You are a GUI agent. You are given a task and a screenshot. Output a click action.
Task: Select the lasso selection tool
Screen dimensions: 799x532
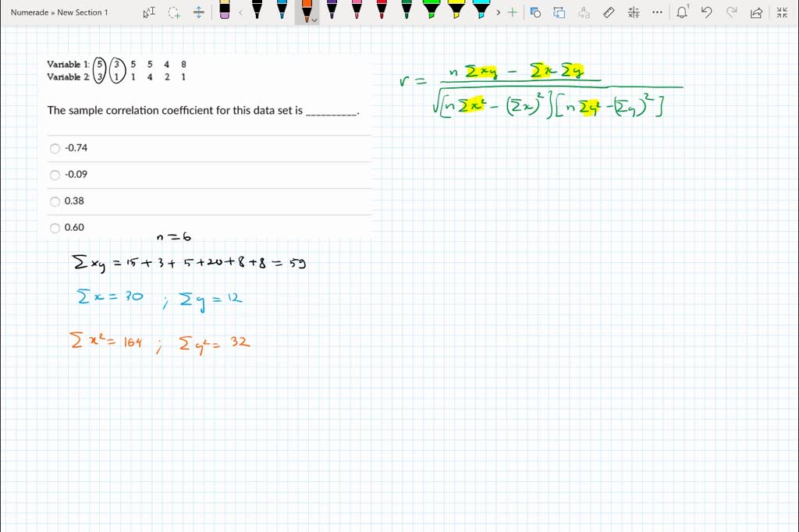coord(173,12)
